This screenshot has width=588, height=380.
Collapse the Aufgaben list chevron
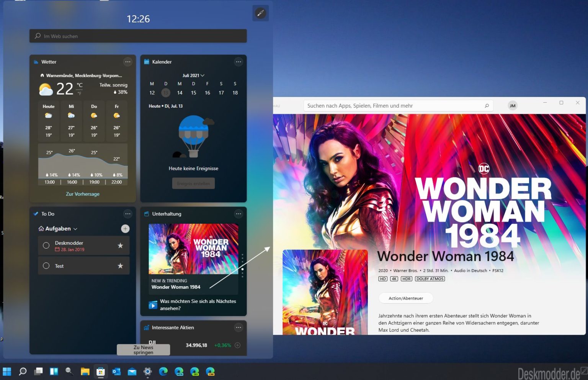point(75,228)
